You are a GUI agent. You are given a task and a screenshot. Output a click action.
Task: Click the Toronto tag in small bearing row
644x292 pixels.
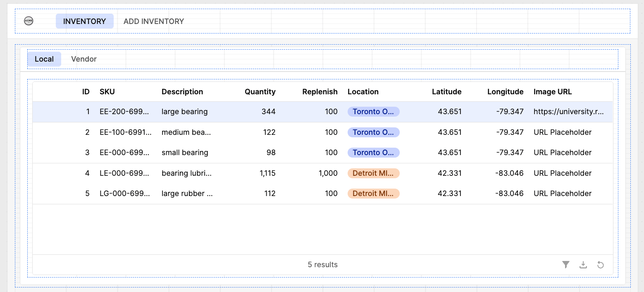click(x=374, y=153)
